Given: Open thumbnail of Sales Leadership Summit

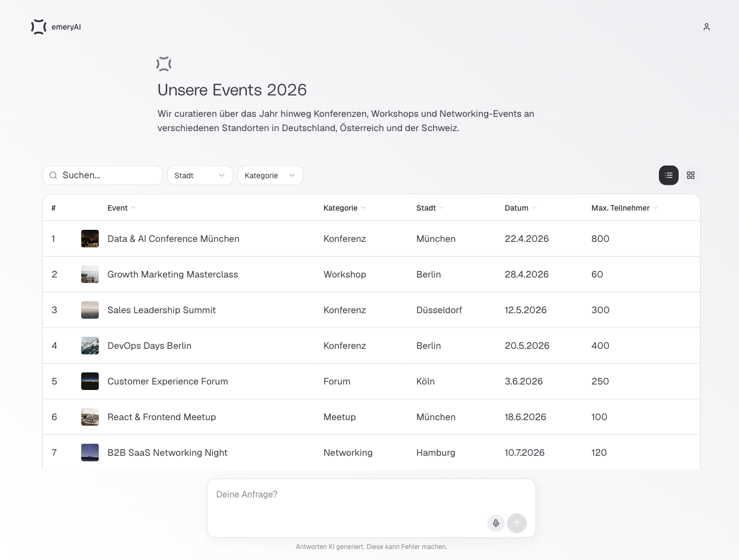Looking at the screenshot, I should [x=90, y=310].
